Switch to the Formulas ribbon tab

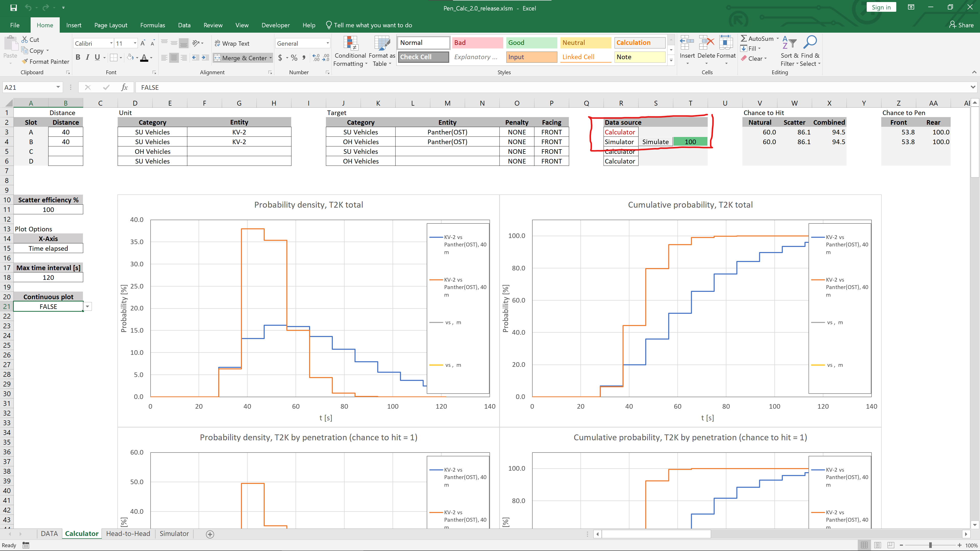coord(153,25)
